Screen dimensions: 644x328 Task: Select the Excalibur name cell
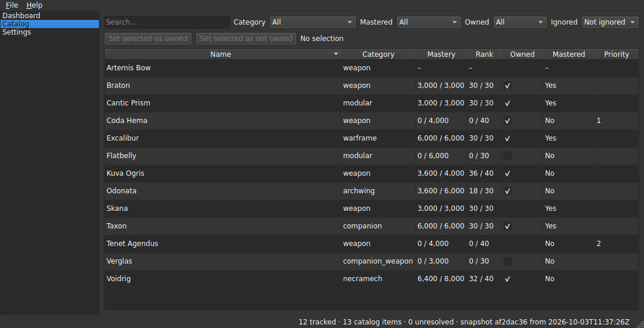point(222,138)
